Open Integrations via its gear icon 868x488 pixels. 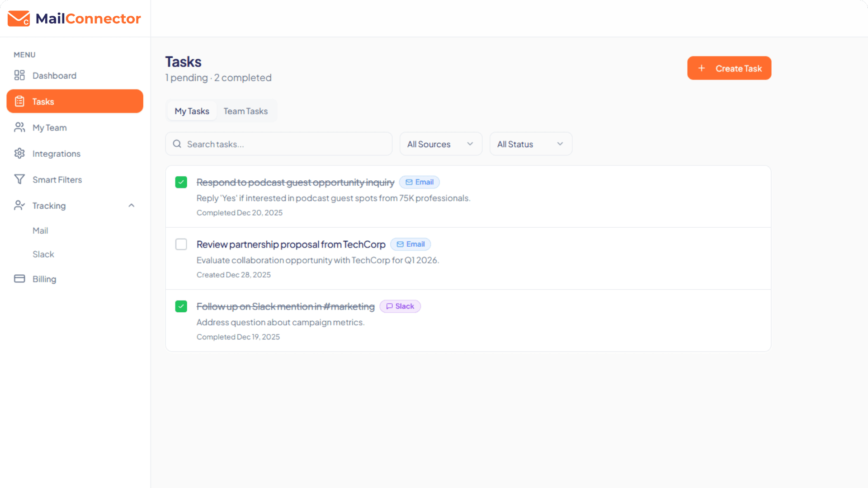point(19,154)
